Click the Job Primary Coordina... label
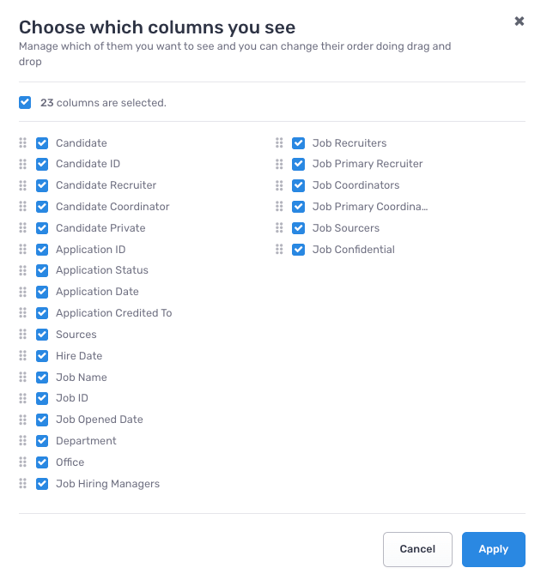541x580 pixels. click(x=370, y=206)
